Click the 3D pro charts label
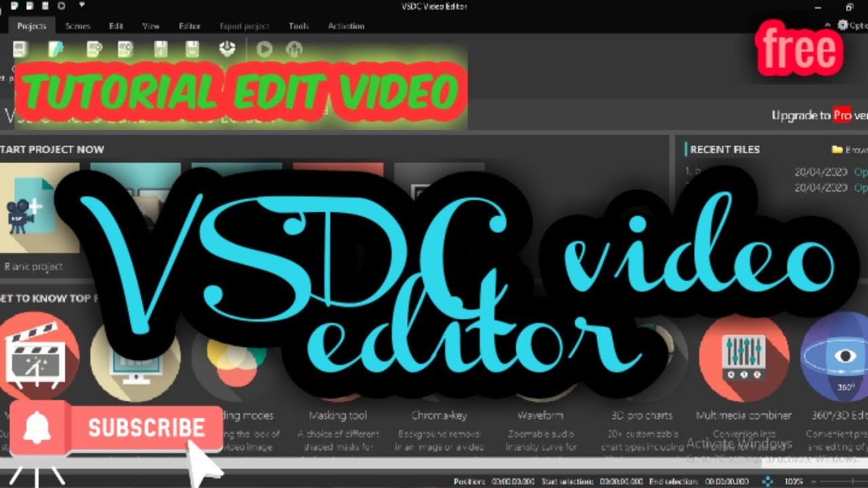Viewport: 868px width, 488px height. (x=642, y=415)
